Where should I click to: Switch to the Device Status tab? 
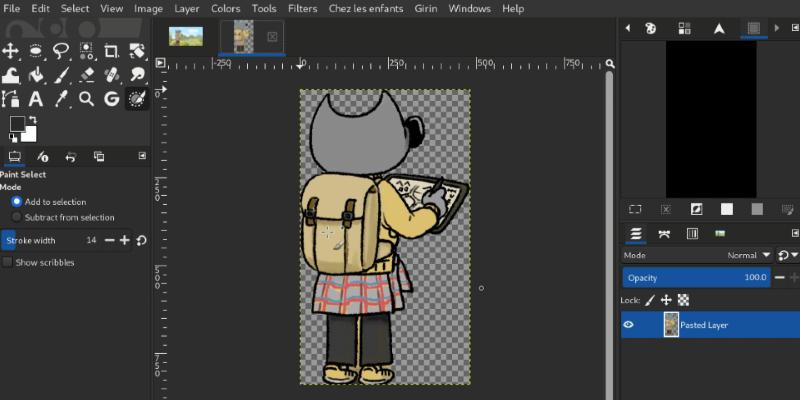click(43, 157)
